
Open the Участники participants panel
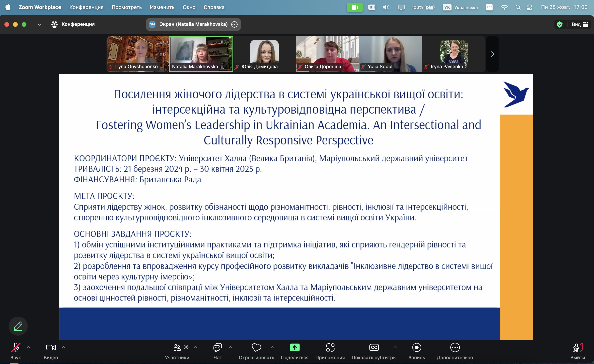click(177, 351)
